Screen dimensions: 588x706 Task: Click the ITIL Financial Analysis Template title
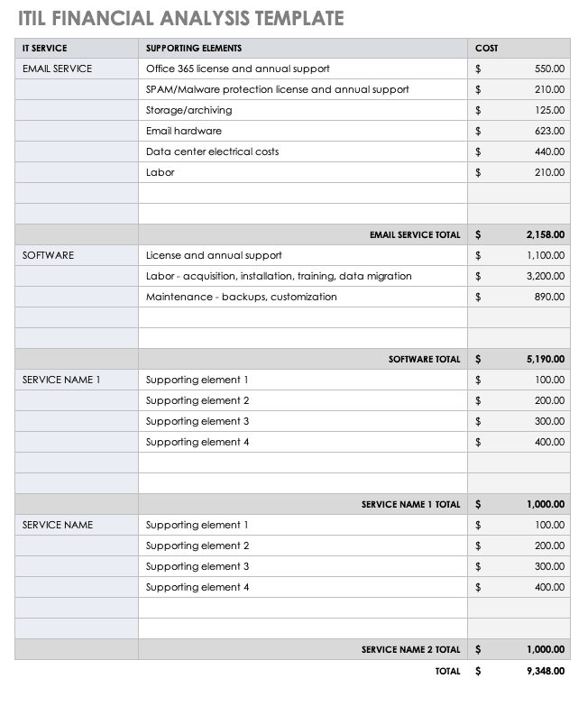click(179, 17)
